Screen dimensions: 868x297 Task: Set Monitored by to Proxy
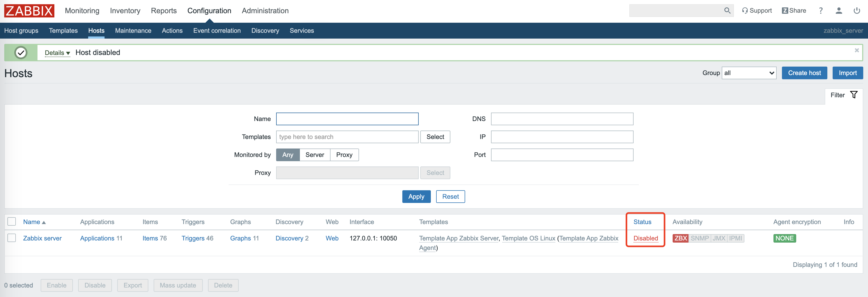344,155
